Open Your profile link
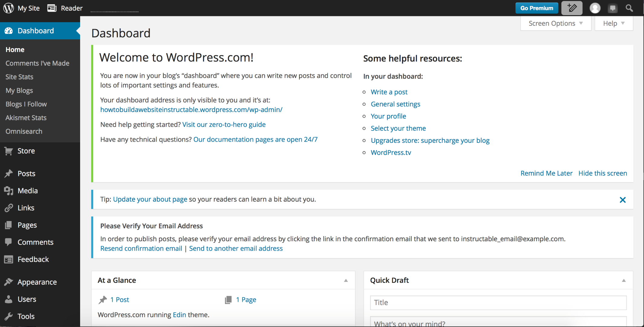The image size is (644, 327). [x=389, y=116]
